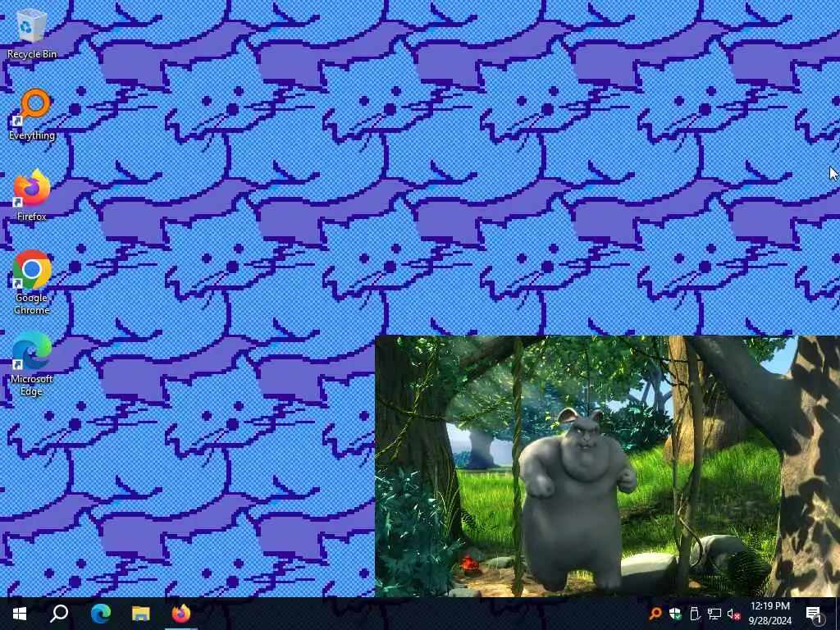
Task: Open File Explorer from the taskbar
Action: click(141, 614)
